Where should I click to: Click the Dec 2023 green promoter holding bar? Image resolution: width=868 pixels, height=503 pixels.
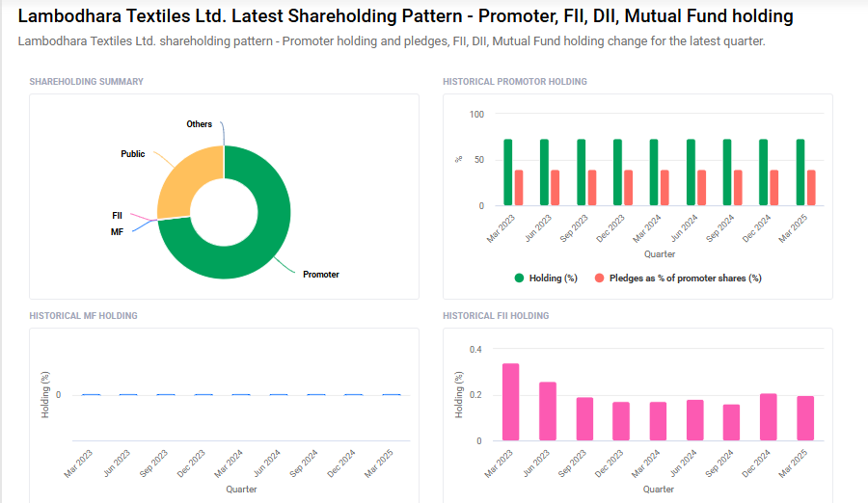[x=617, y=172]
